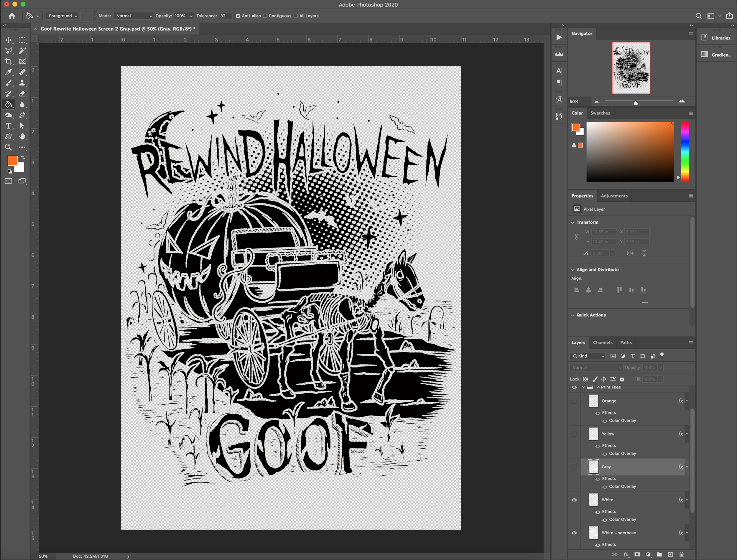737x560 pixels.
Task: Switch to the Channels tab
Action: (x=603, y=342)
